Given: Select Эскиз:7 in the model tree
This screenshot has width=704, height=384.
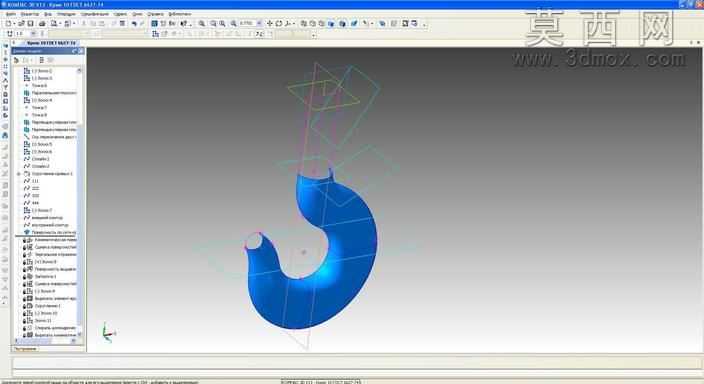Looking at the screenshot, I should pyautogui.click(x=41, y=210).
